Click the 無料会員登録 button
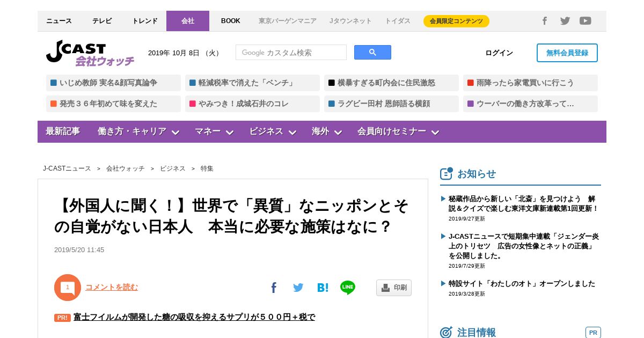Viewport: 644px width, 338px height. (x=567, y=53)
